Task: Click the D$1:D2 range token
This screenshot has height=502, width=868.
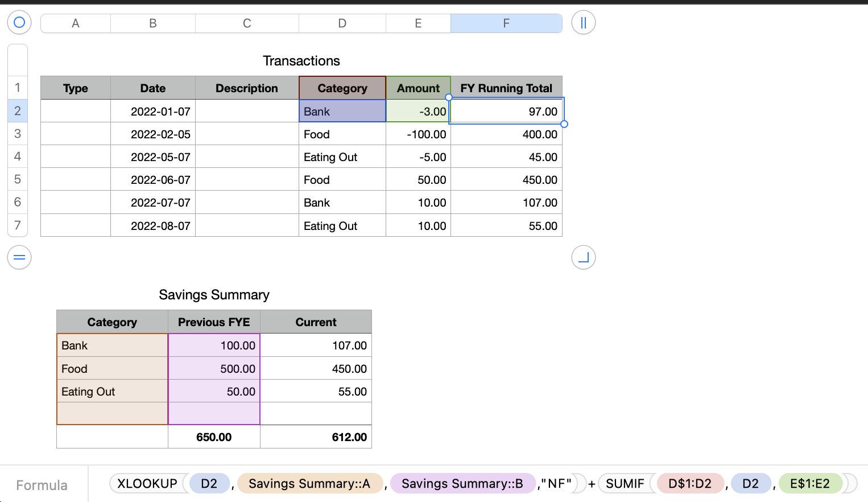Action: click(690, 483)
